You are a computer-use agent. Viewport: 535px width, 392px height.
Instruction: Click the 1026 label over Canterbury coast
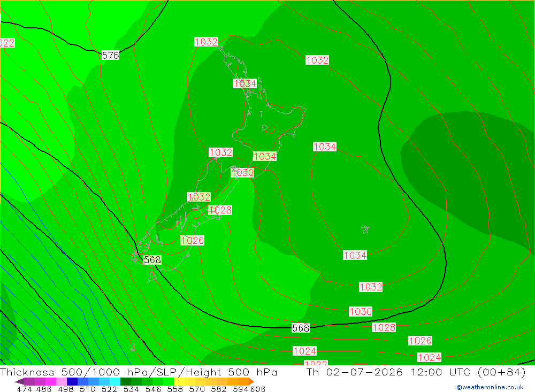(x=193, y=241)
